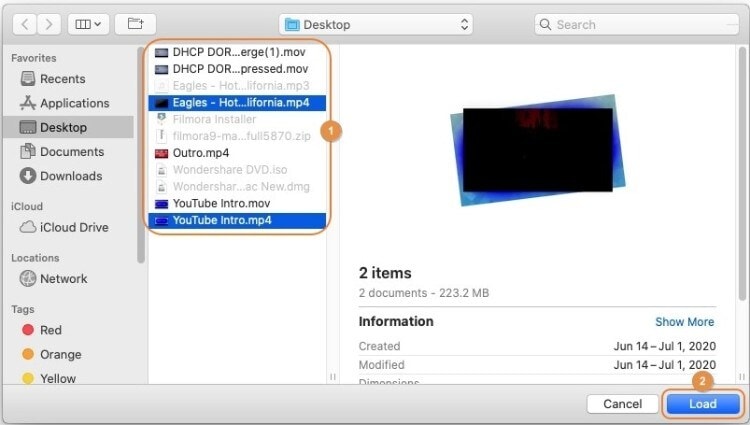Click the dimmed Filmora Installer item

(237, 119)
